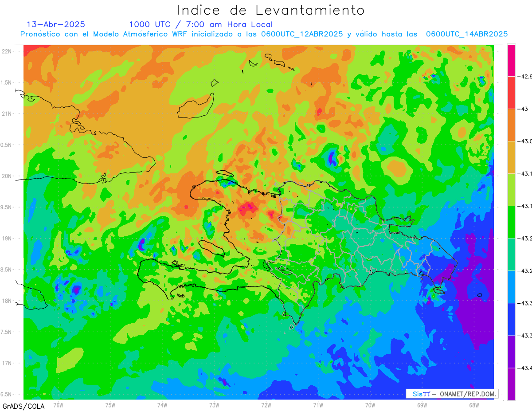Select the "20N" latitude label
Viewport: 532px width, 411px height.
point(7,176)
